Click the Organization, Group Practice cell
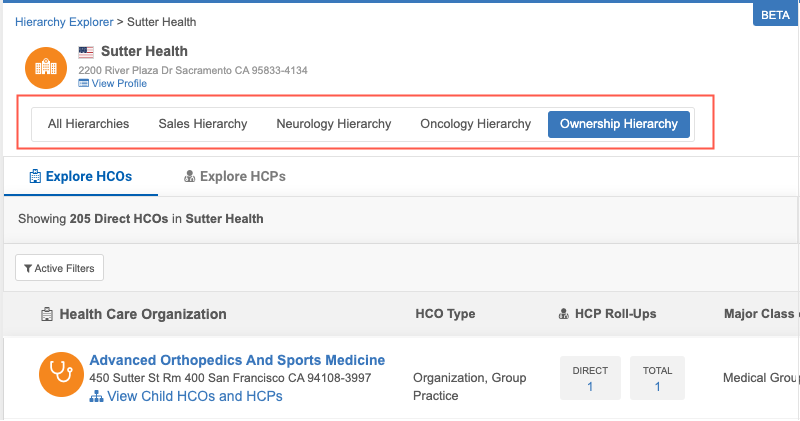This screenshot has height=421, width=800. (469, 387)
